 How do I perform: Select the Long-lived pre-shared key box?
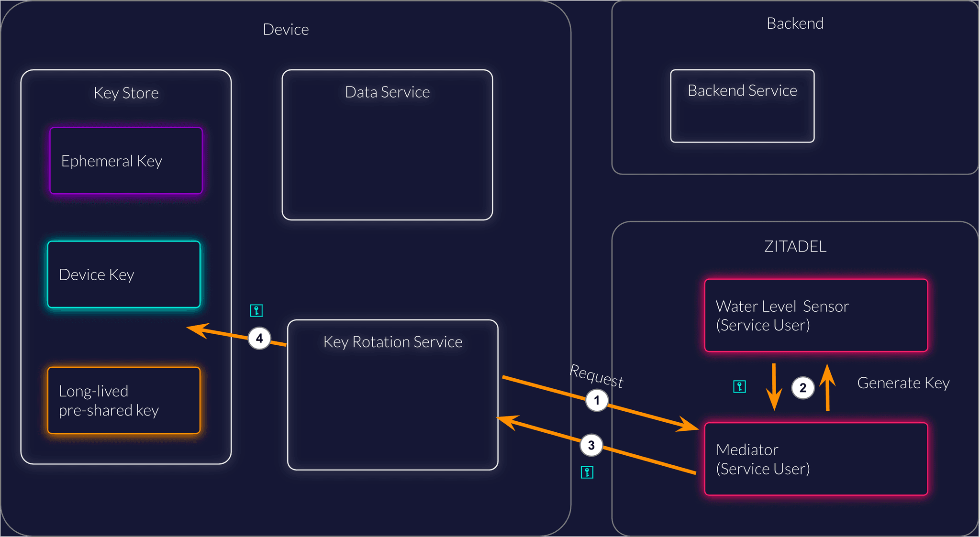point(124,401)
